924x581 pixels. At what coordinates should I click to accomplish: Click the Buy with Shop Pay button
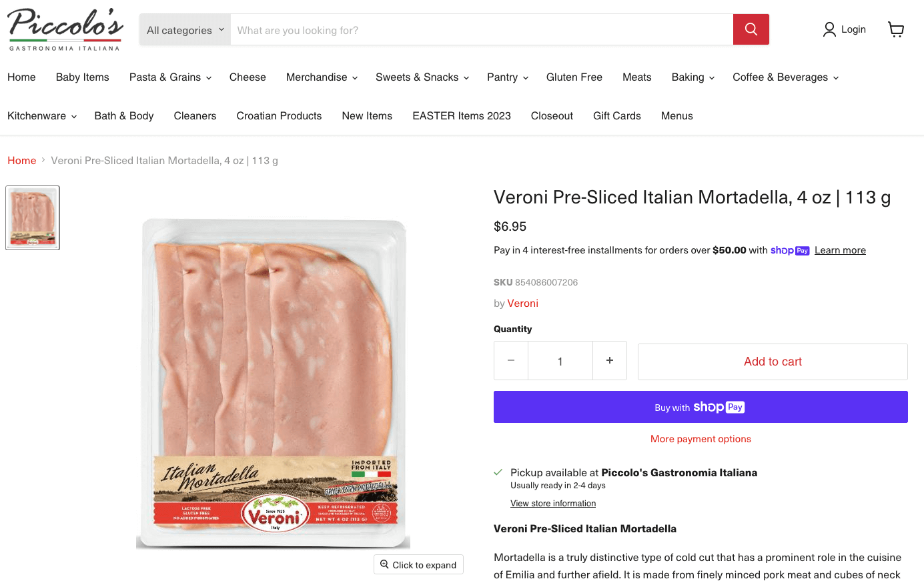(x=701, y=406)
